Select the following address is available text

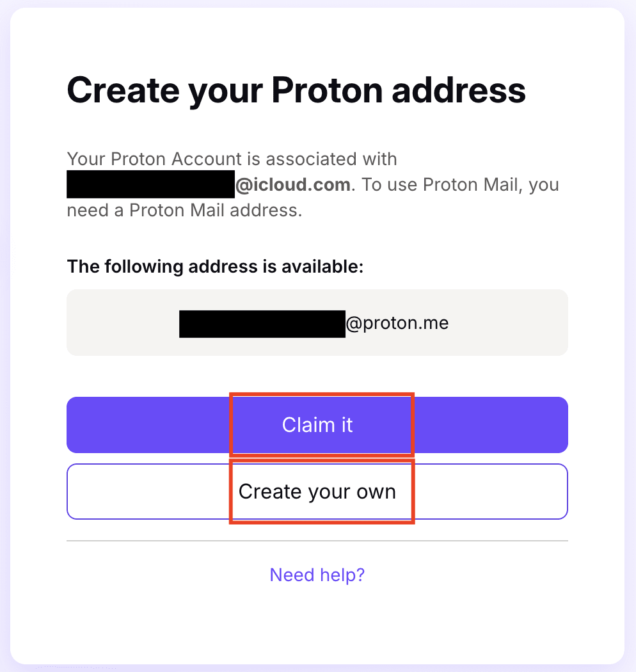click(215, 266)
